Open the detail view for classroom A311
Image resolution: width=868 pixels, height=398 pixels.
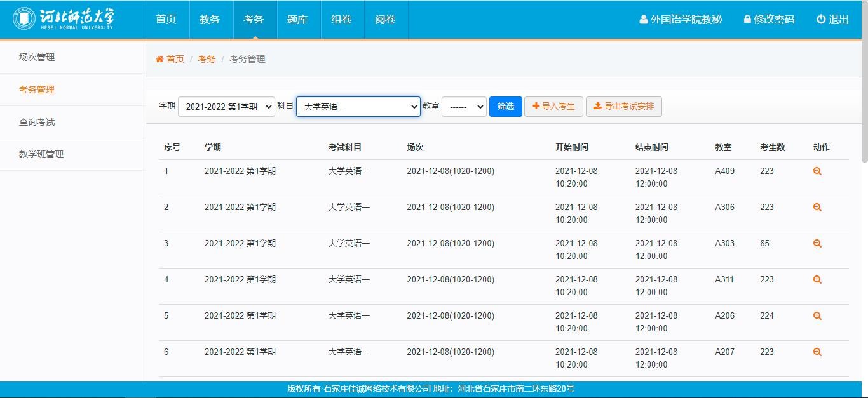pos(817,279)
